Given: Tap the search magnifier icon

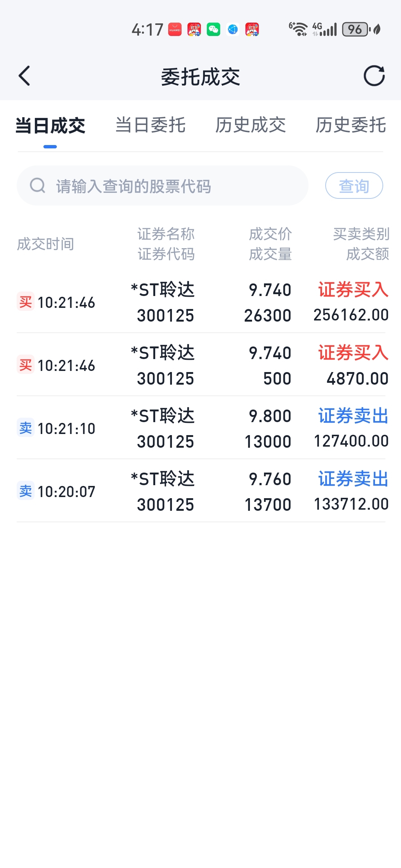Looking at the screenshot, I should point(38,185).
